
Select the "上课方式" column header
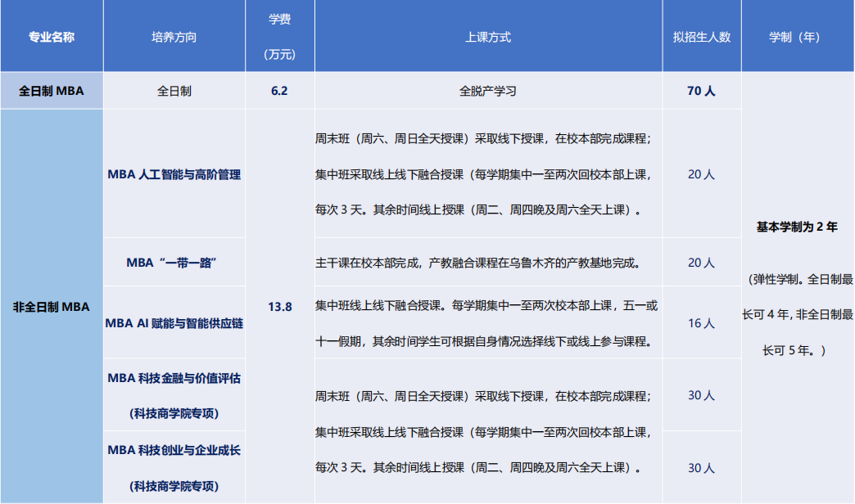pyautogui.click(x=488, y=37)
